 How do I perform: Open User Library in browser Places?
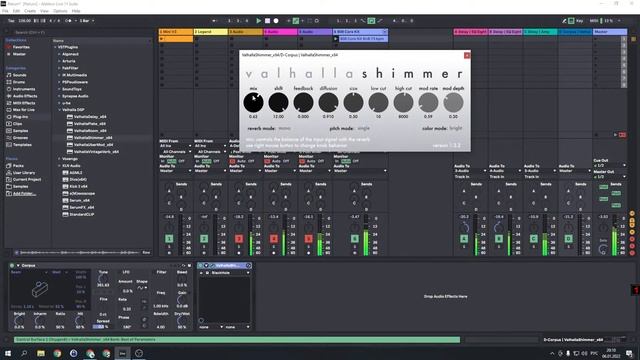[24, 173]
